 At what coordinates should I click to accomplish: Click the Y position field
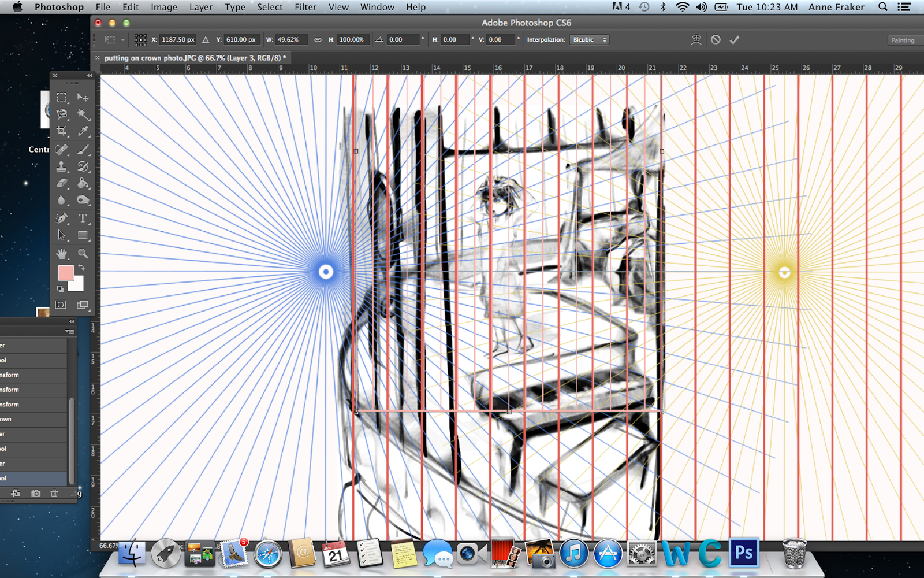tap(241, 40)
